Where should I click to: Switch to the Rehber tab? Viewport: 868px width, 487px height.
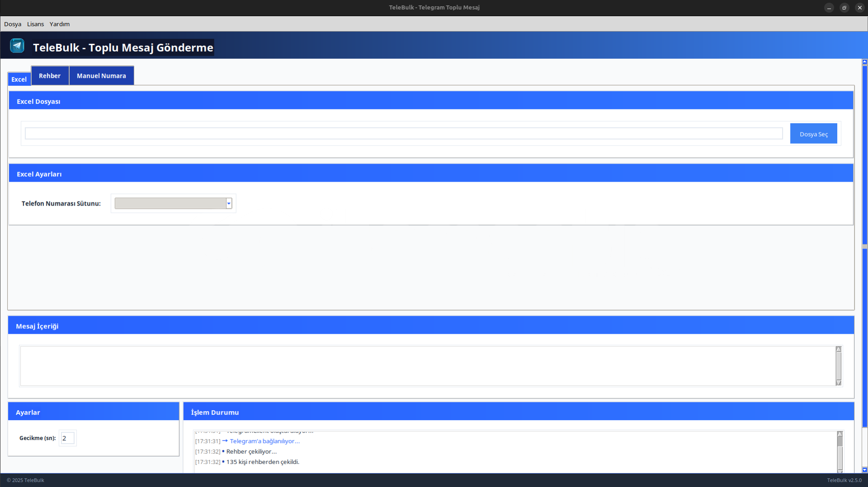point(50,75)
